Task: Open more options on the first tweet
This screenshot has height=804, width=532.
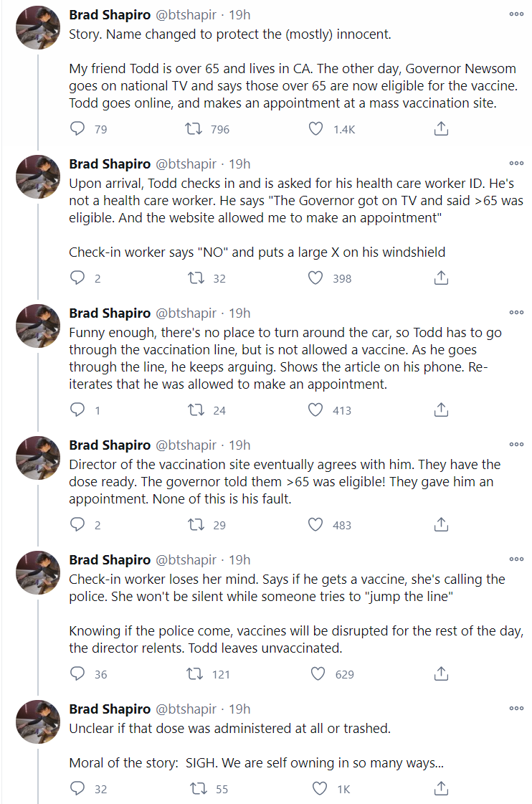Action: click(x=516, y=14)
